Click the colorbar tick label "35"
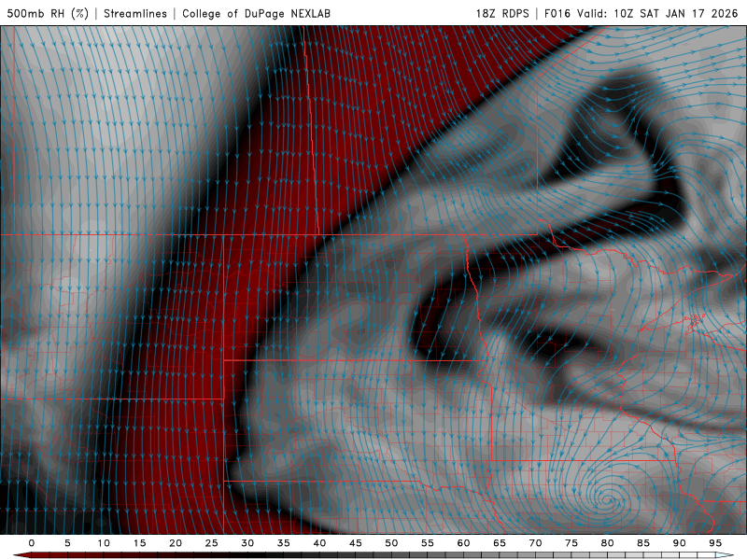Image resolution: width=747 pixels, height=560 pixels. [x=284, y=543]
